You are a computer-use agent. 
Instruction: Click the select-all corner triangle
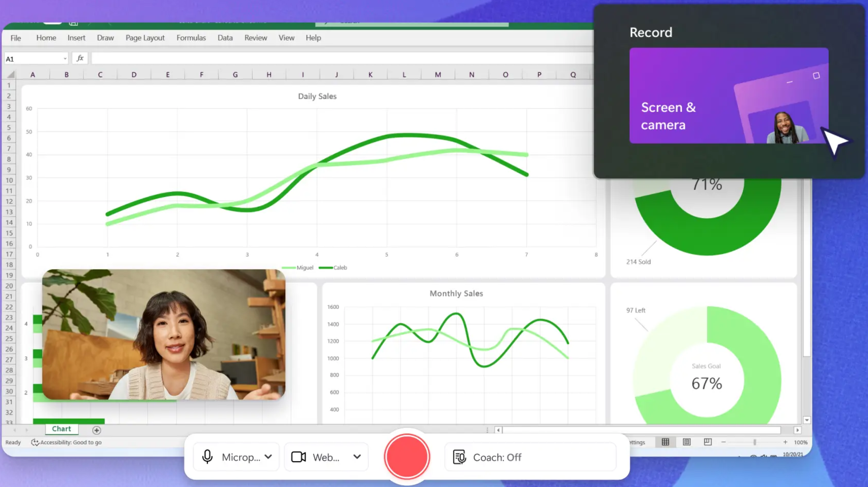[11, 74]
